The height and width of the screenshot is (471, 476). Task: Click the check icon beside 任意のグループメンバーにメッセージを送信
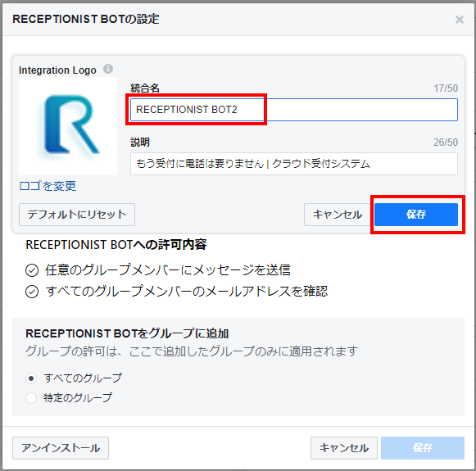coord(32,270)
